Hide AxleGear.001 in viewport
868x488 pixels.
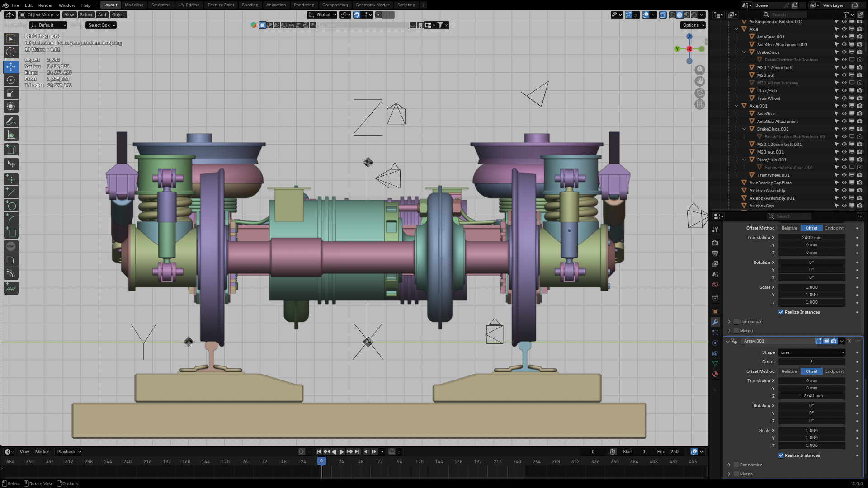[x=844, y=37]
